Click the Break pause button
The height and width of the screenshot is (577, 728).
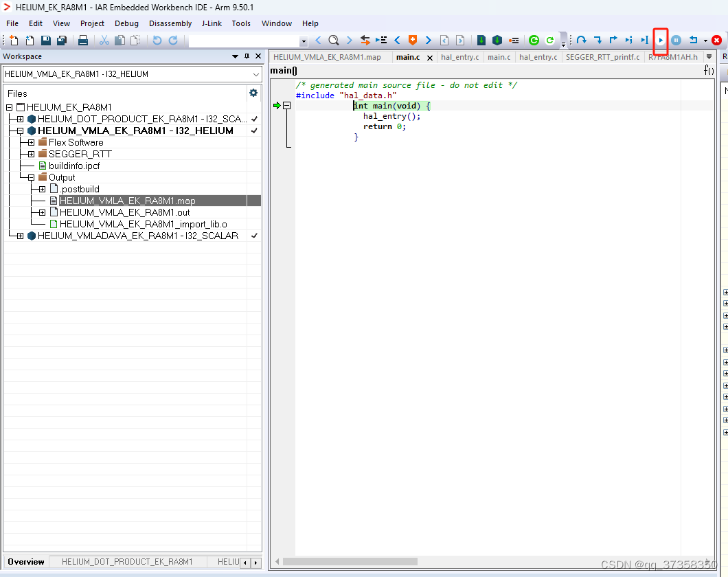click(676, 41)
